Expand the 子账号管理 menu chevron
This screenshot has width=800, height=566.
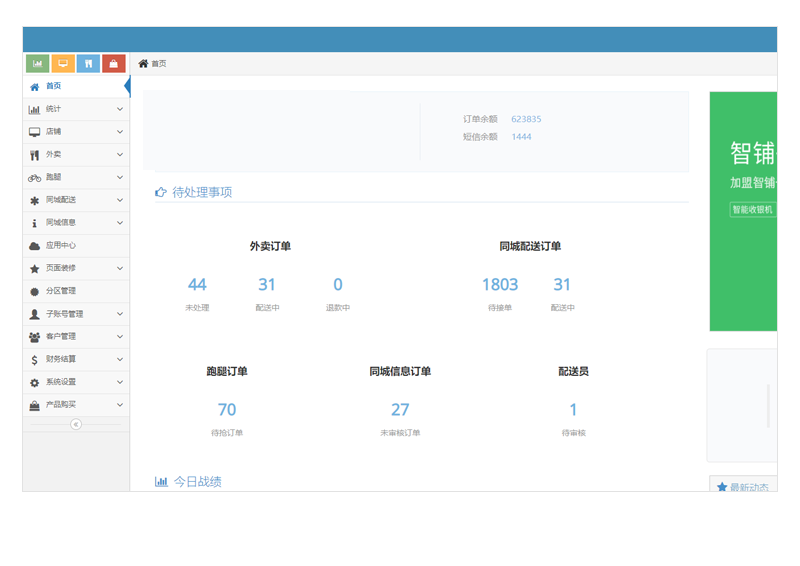click(x=119, y=313)
